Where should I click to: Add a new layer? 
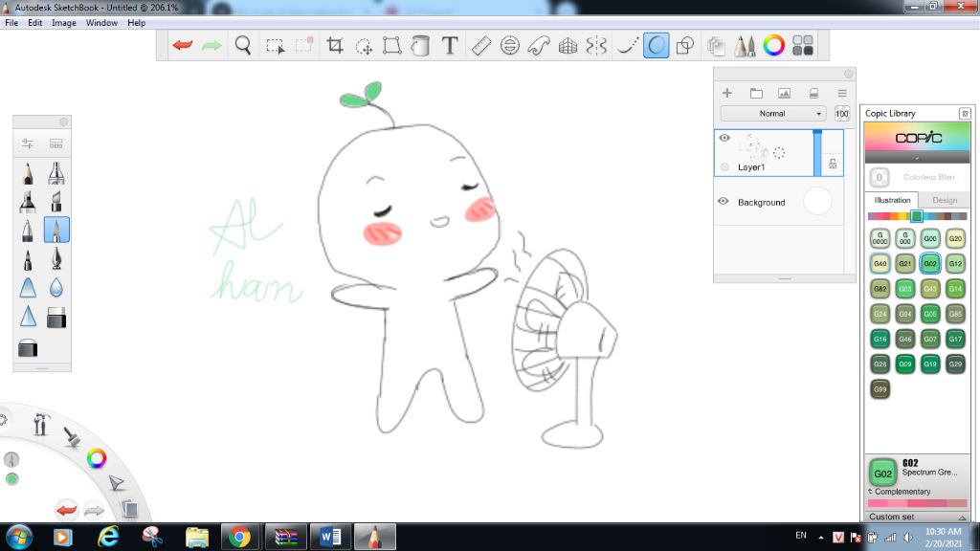(727, 93)
